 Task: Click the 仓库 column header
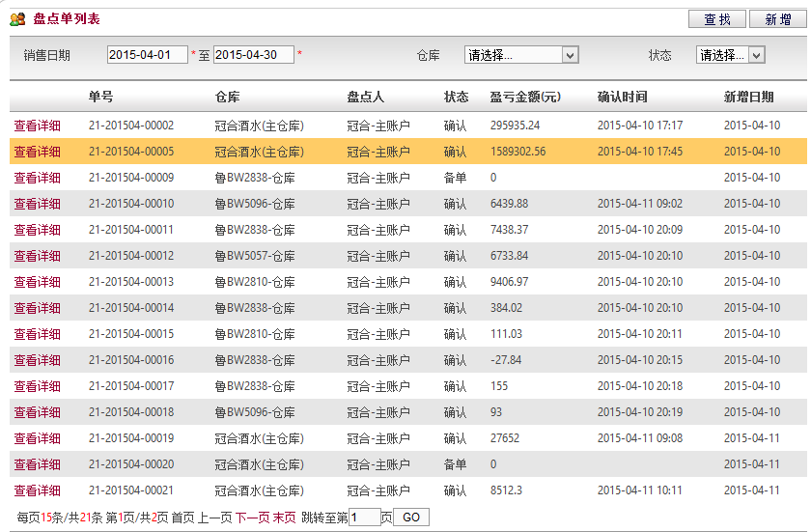227,97
